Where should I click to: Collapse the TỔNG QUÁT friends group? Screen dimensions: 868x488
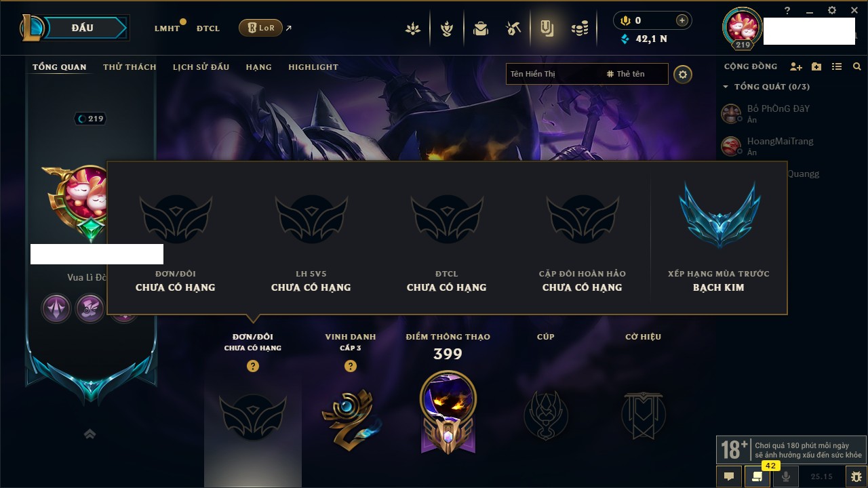pyautogui.click(x=766, y=87)
